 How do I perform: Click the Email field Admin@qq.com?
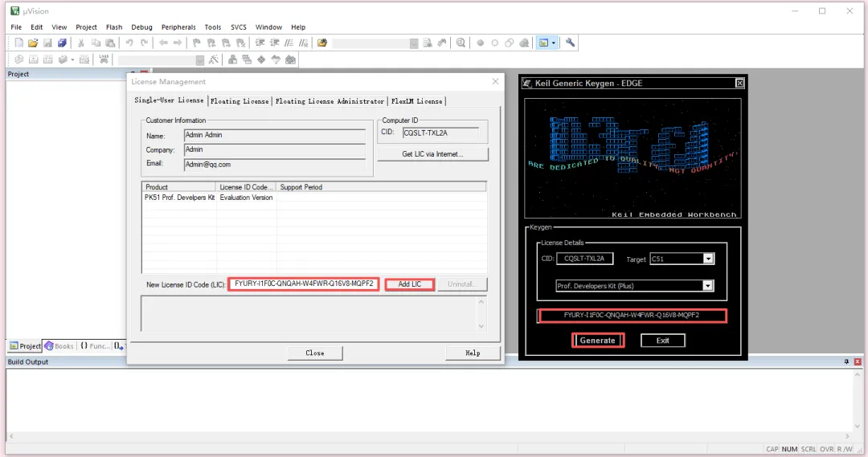(275, 165)
